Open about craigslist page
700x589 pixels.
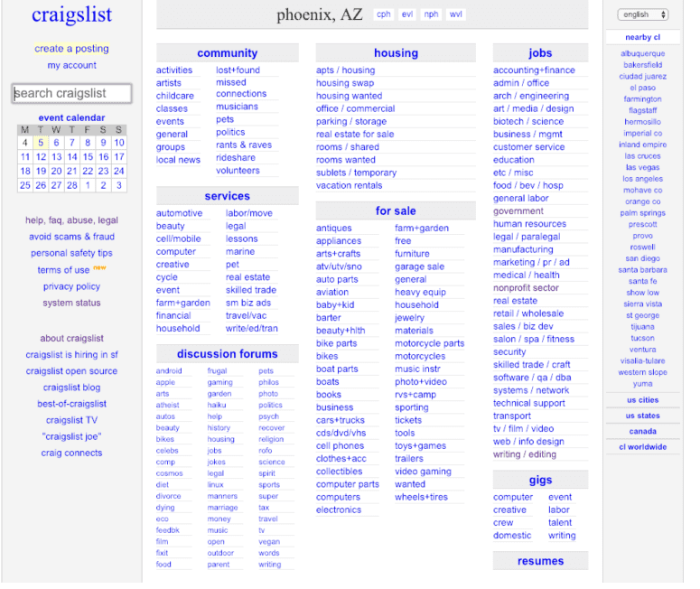[71, 338]
